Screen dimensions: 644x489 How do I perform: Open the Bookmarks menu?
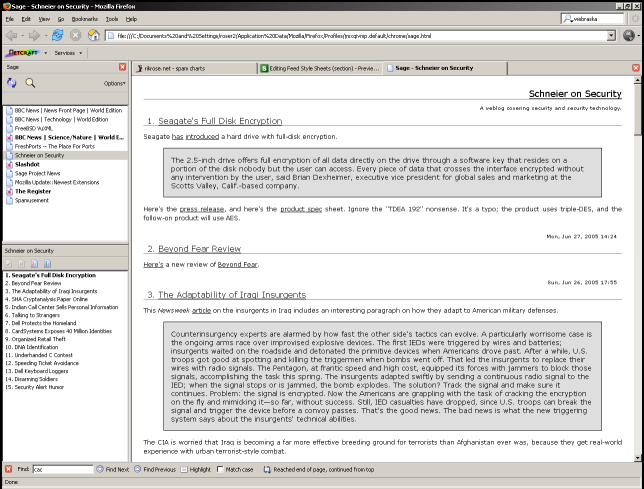tap(85, 19)
